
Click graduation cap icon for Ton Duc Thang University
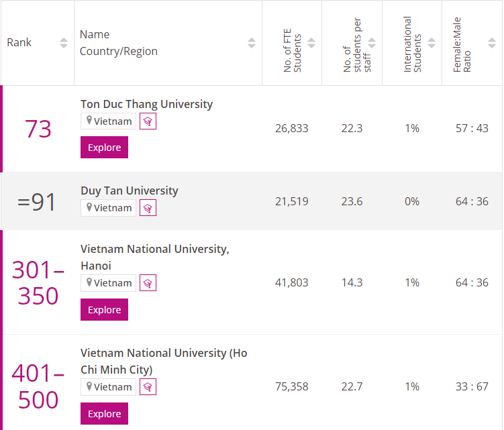point(148,121)
